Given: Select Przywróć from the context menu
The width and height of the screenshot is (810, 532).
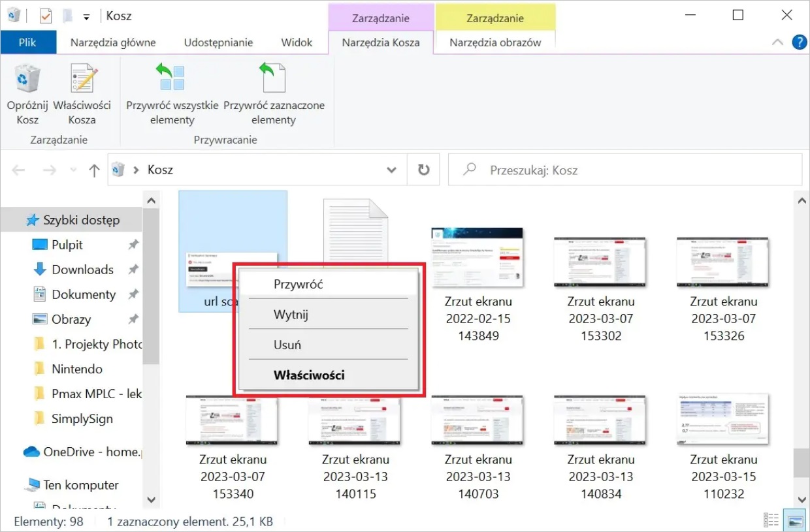Looking at the screenshot, I should (x=298, y=285).
